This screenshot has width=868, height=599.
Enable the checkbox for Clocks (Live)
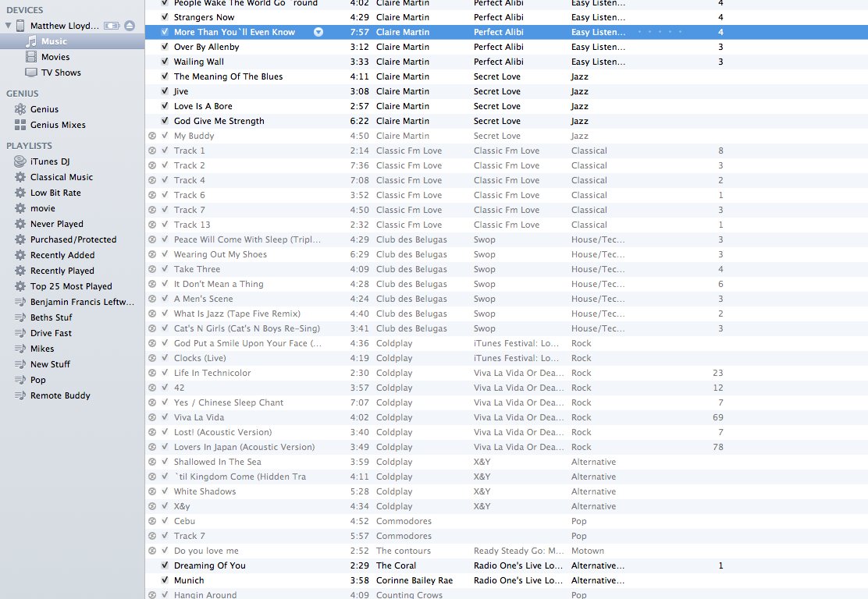click(163, 358)
